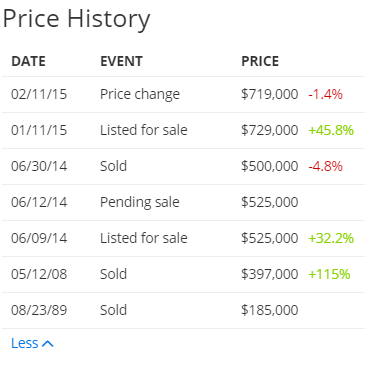Select the PRICE column header
This screenshot has width=365, height=373.
coord(260,61)
